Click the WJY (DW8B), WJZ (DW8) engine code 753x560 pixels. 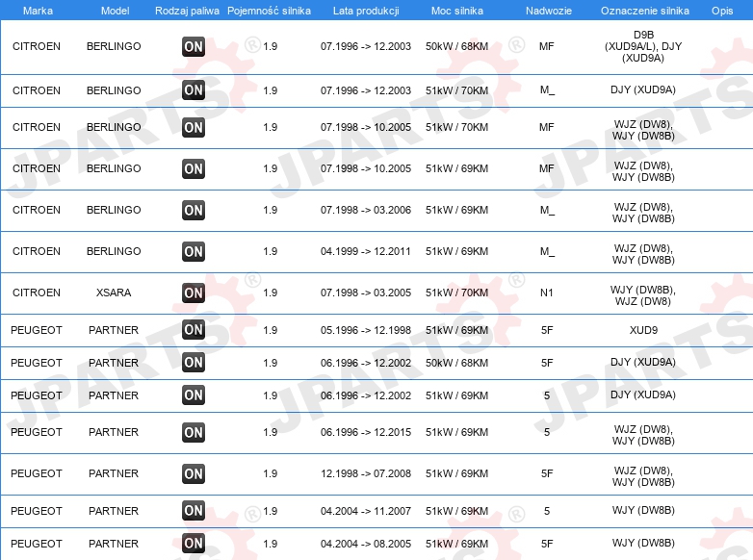tap(643, 295)
